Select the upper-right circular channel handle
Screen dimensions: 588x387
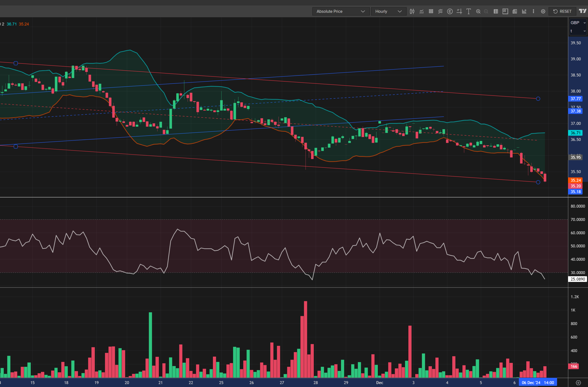538,99
